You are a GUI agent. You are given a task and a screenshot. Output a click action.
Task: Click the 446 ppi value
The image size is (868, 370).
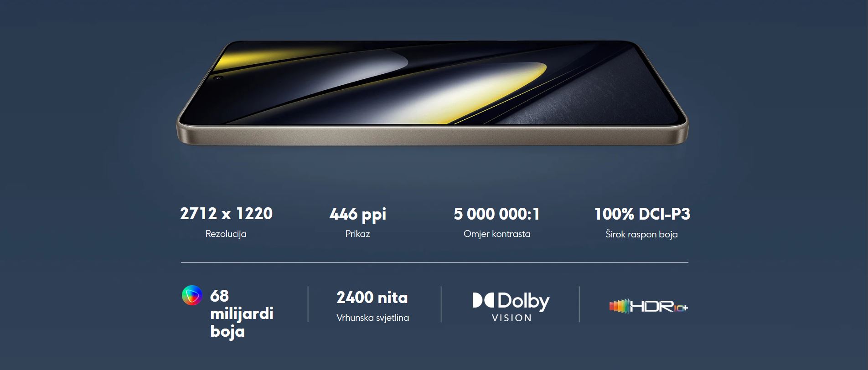point(358,214)
